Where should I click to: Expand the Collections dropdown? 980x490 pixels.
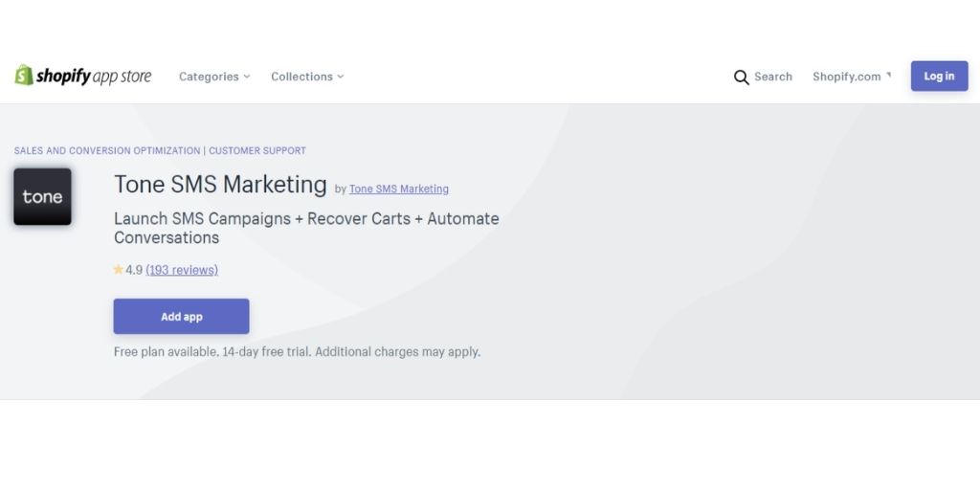click(x=307, y=77)
